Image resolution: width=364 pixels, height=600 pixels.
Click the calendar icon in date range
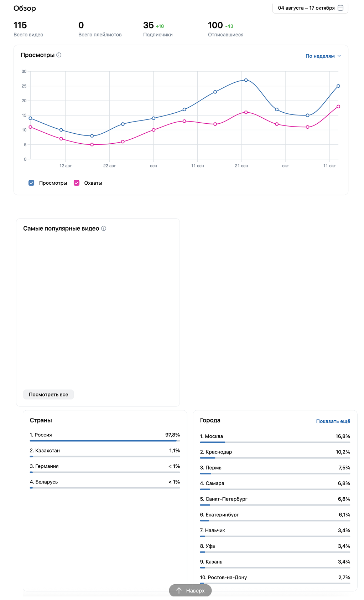pyautogui.click(x=340, y=8)
